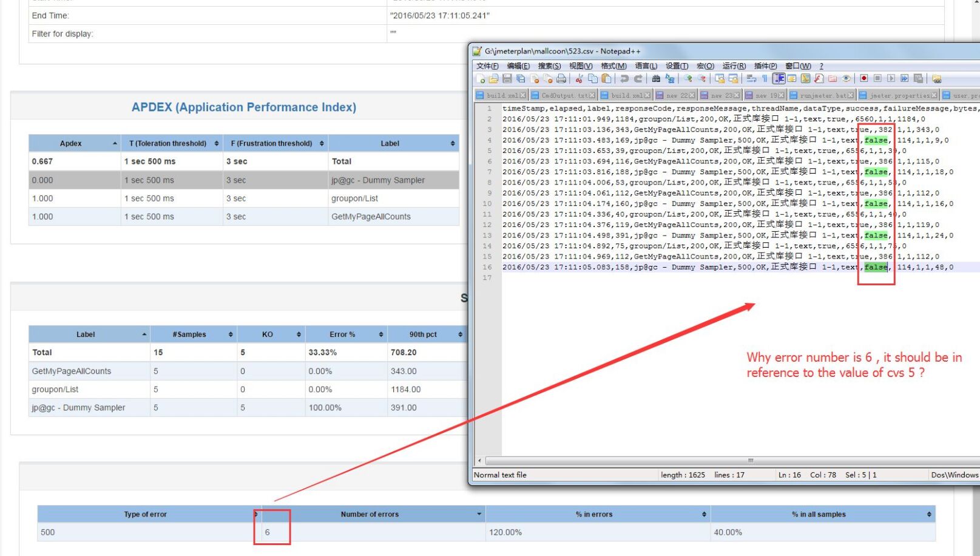Click the New file icon in Notepad++
Viewport: 980px width, 556px height.
pos(481,79)
